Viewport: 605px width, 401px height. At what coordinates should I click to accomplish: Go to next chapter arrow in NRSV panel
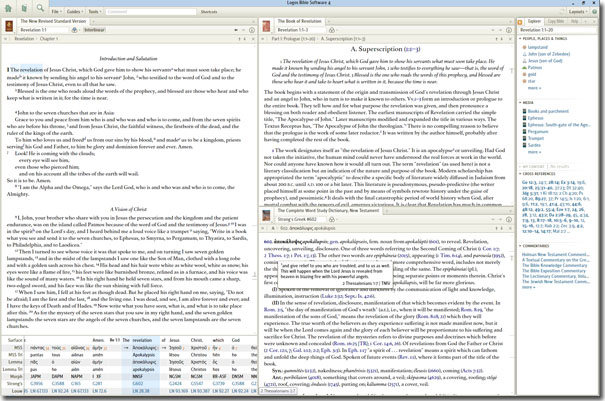245,39
